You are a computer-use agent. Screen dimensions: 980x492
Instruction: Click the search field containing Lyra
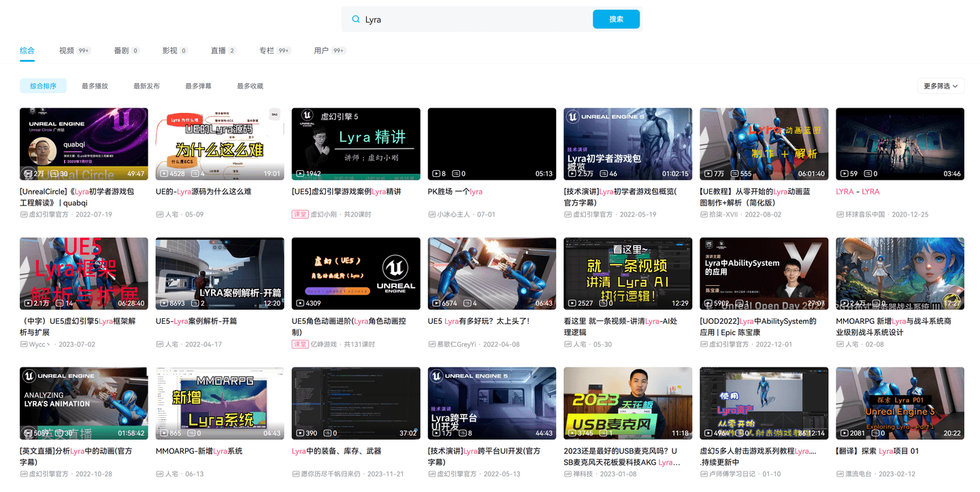coord(476,20)
